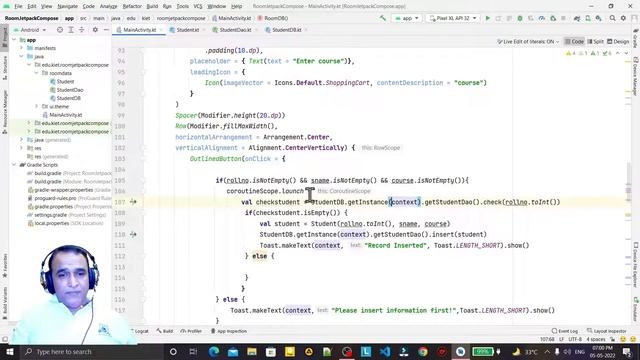Open the Profiler tool window
The width and height of the screenshot is (640, 360).
(191, 331)
